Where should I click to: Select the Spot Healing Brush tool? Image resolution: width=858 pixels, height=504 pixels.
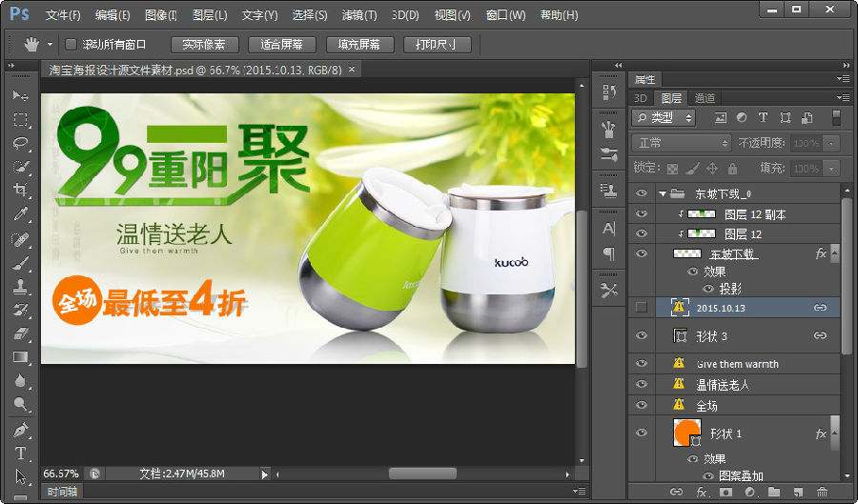20,239
